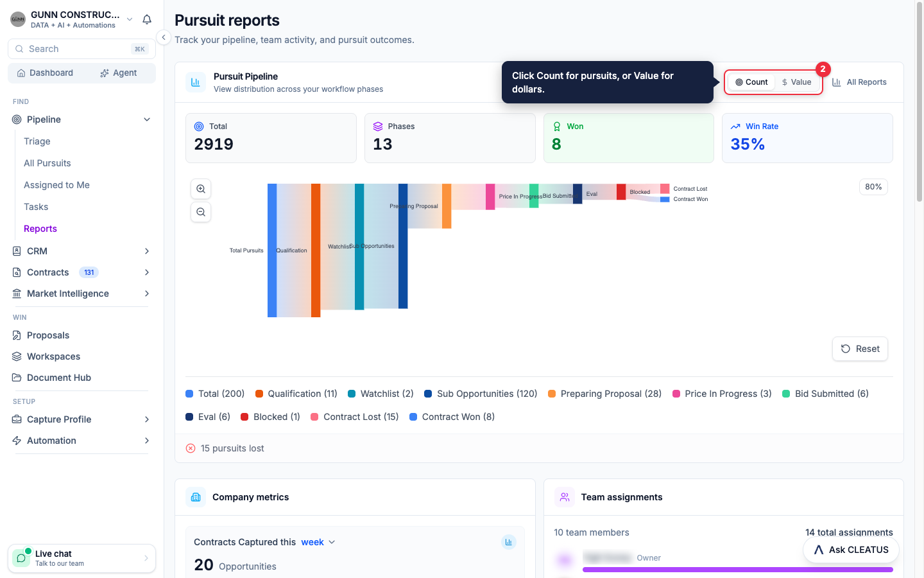Open All Pursuits page
This screenshot has width=924, height=578.
(47, 163)
